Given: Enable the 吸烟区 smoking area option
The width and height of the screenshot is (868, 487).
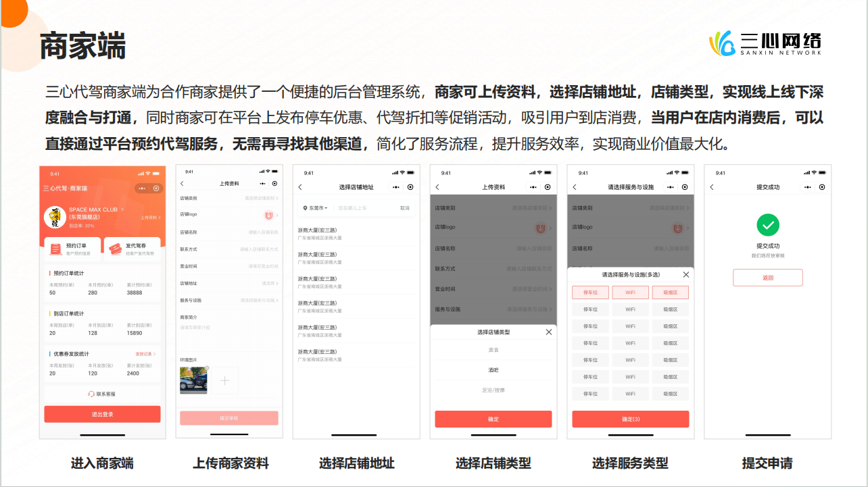Looking at the screenshot, I should click(670, 292).
